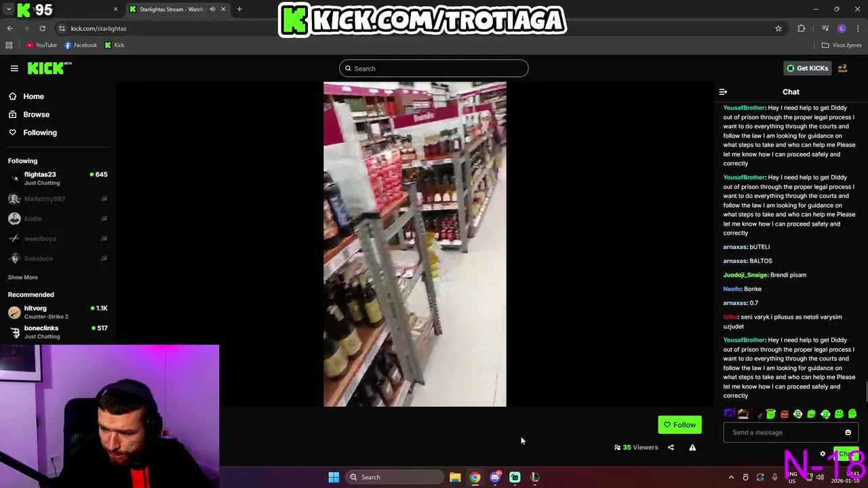
Task: Switch to the Starlightas Stream tab
Action: [x=177, y=9]
